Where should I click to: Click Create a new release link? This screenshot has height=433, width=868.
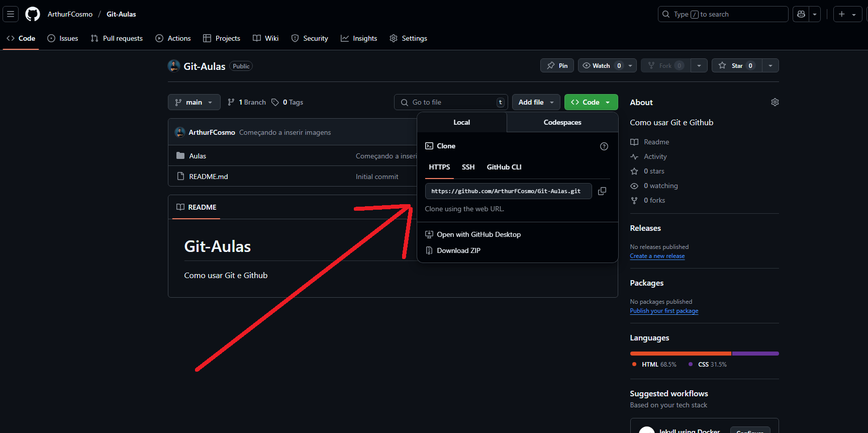pos(657,256)
